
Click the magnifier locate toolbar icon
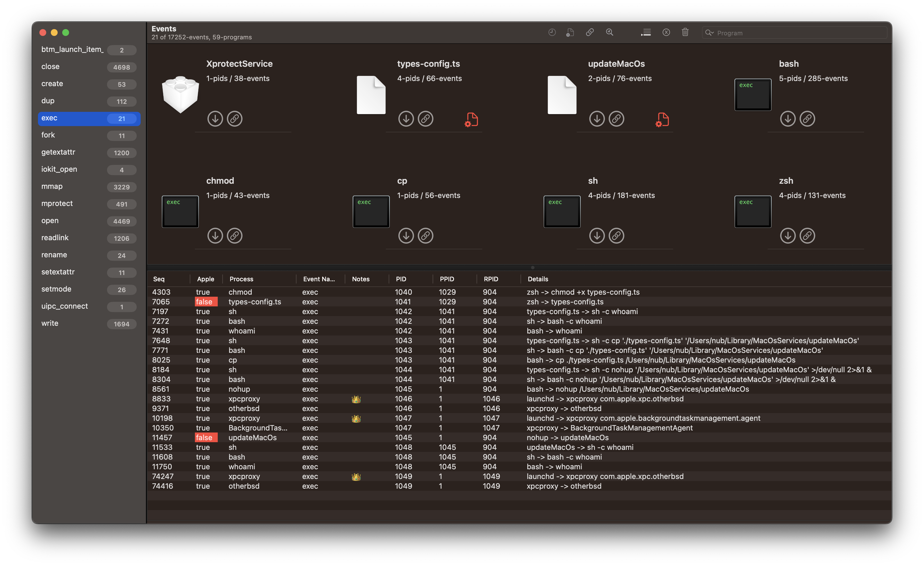609,32
